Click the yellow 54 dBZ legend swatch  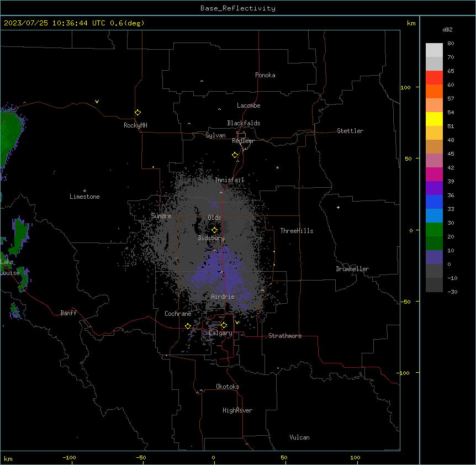(x=434, y=119)
